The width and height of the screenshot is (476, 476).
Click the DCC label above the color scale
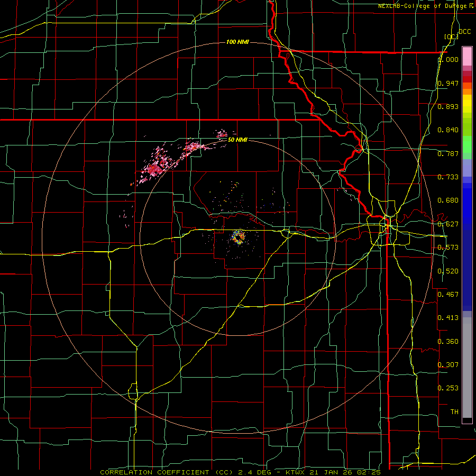pyautogui.click(x=465, y=32)
